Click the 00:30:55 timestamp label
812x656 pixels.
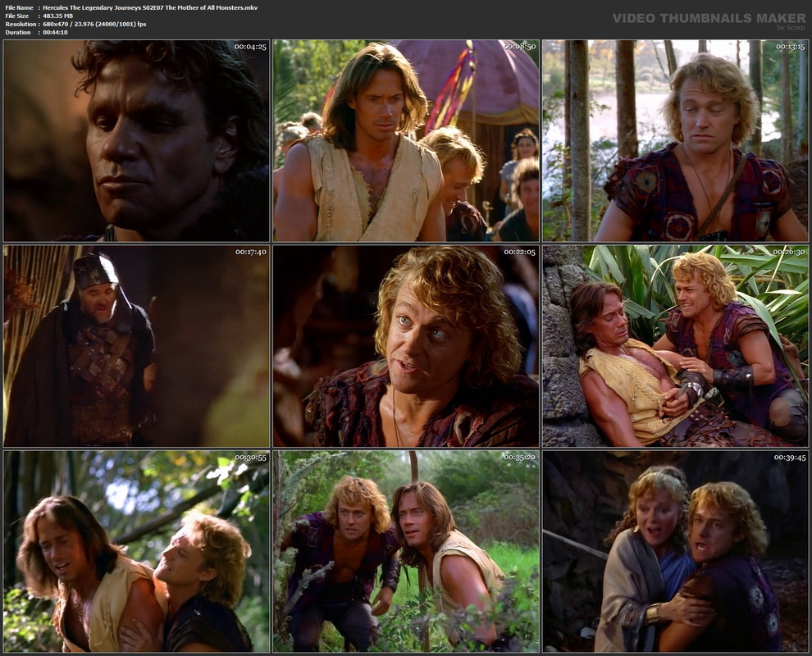(251, 458)
